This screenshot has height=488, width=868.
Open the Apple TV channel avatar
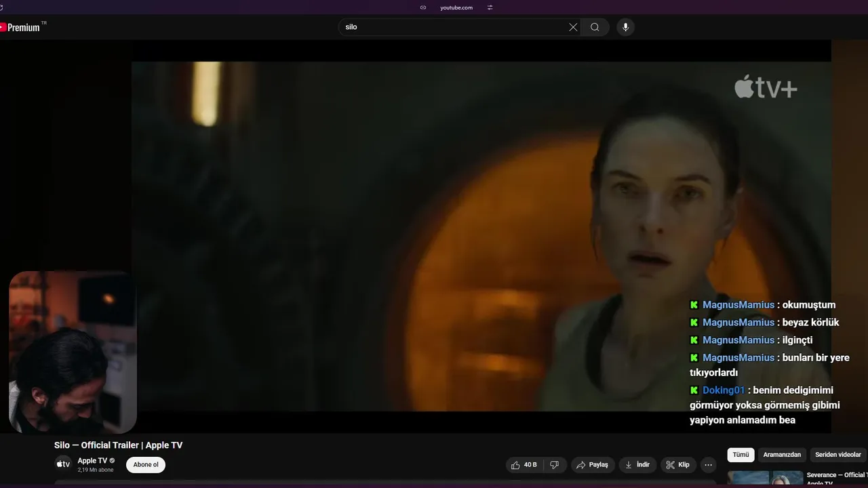click(63, 464)
